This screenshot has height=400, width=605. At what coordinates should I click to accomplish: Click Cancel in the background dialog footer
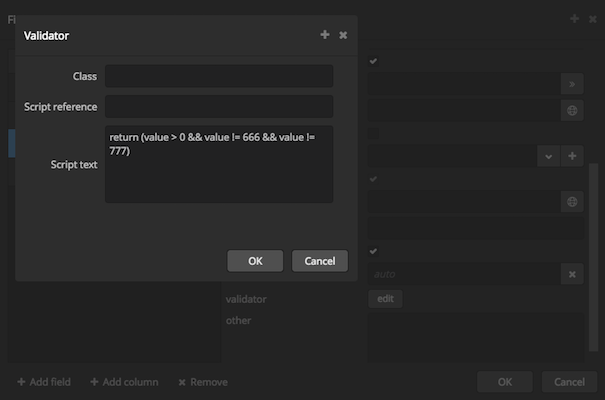click(570, 382)
